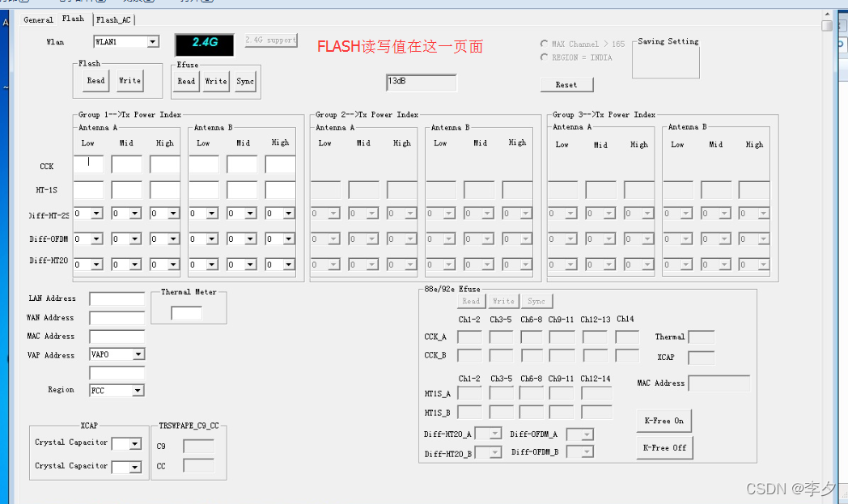Click the K-Free Off button
The height and width of the screenshot is (504, 848).
coord(664,447)
